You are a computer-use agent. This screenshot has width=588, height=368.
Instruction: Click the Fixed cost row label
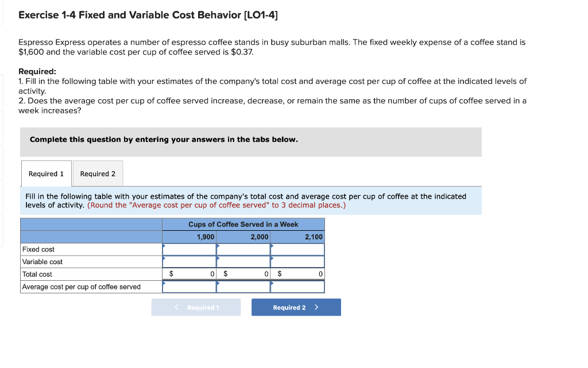click(39, 249)
